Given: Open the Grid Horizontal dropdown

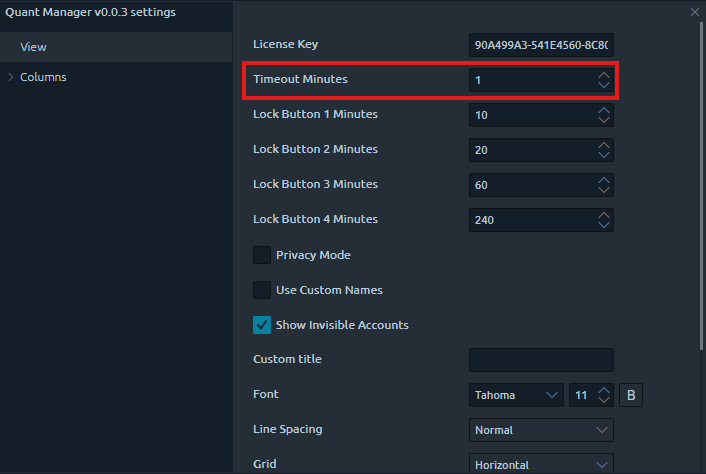Looking at the screenshot, I should pyautogui.click(x=541, y=464).
